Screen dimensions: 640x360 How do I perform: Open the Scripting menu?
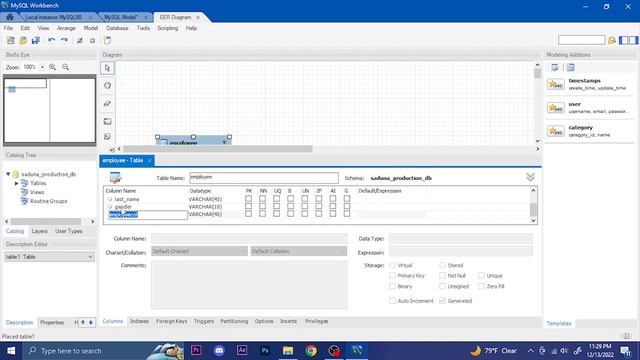pos(168,28)
